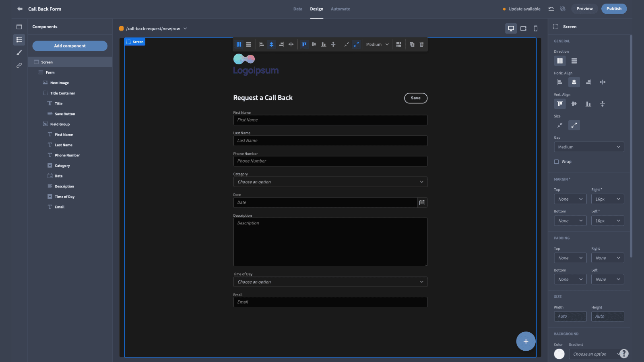Image resolution: width=644 pixels, height=362 pixels.
Task: Set size to shrink in settings panel
Action: pyautogui.click(x=559, y=125)
